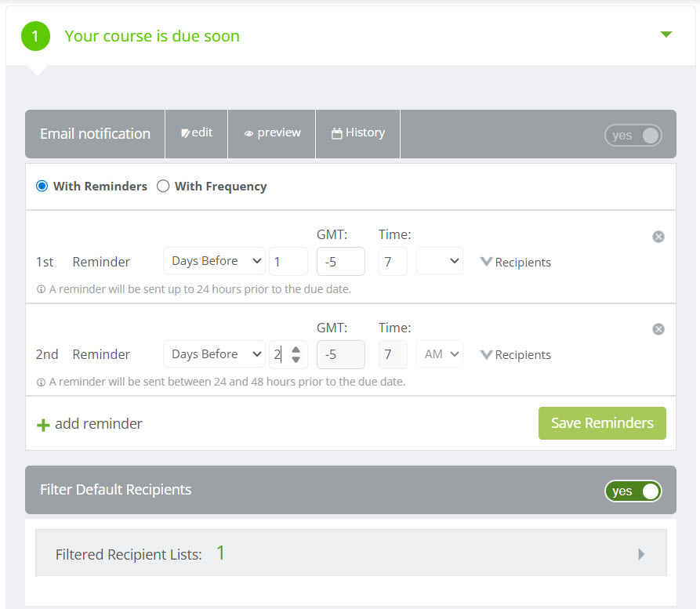Click the Save Reminders button
The height and width of the screenshot is (609, 700).
pyautogui.click(x=602, y=422)
